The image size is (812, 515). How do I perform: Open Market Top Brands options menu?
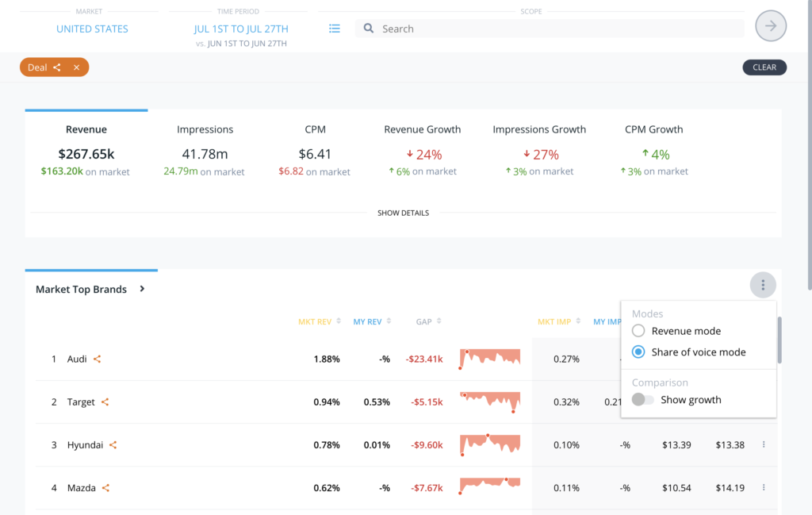(x=763, y=285)
